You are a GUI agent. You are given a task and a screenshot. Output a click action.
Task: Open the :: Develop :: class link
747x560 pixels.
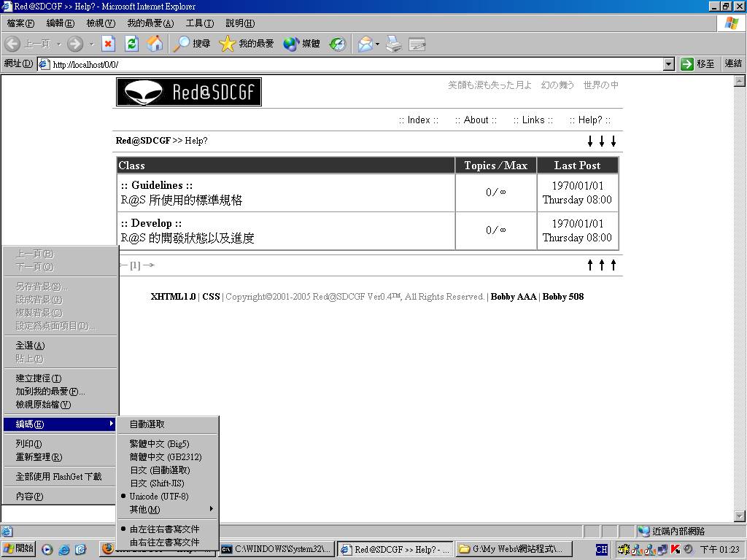(x=151, y=223)
